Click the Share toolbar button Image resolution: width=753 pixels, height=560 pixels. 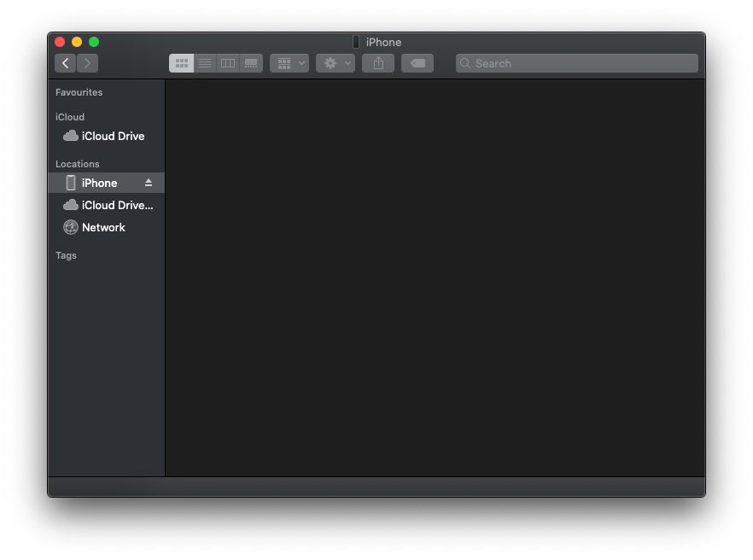(x=378, y=63)
